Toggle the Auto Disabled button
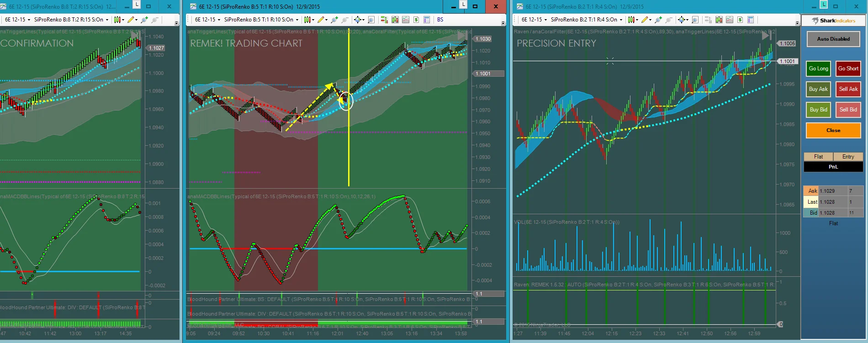The height and width of the screenshot is (343, 868). 833,39
